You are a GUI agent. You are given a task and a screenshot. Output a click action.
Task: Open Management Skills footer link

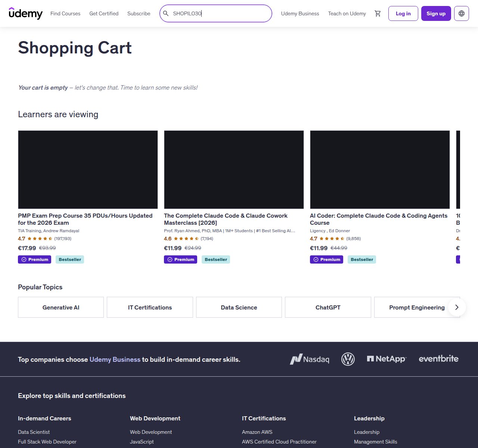(376, 442)
